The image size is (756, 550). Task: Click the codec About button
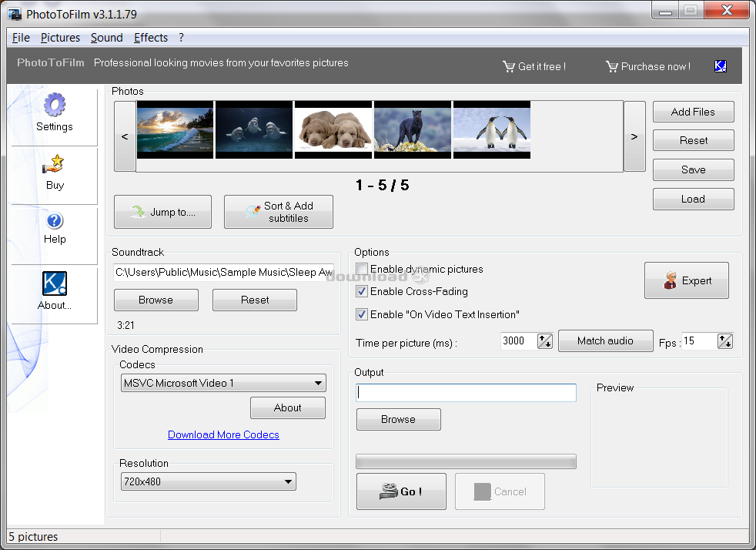tap(288, 407)
